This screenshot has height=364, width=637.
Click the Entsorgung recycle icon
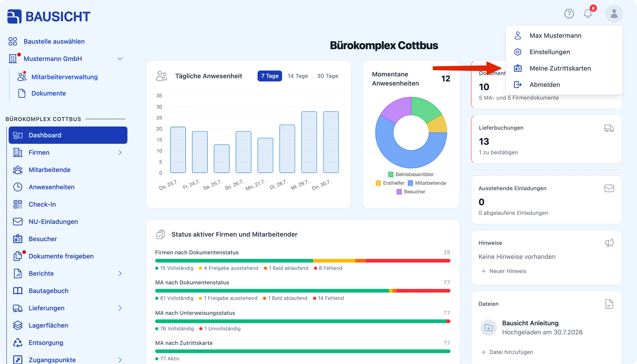(18, 342)
